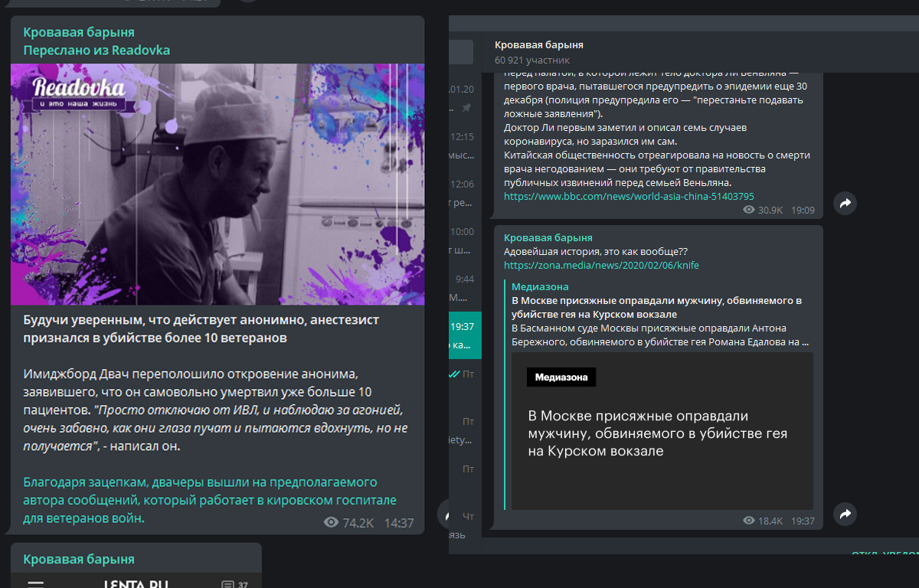This screenshot has width=919, height=588.
Task: Click the comments badge showing 37 on Lenta.ru post
Action: [234, 583]
